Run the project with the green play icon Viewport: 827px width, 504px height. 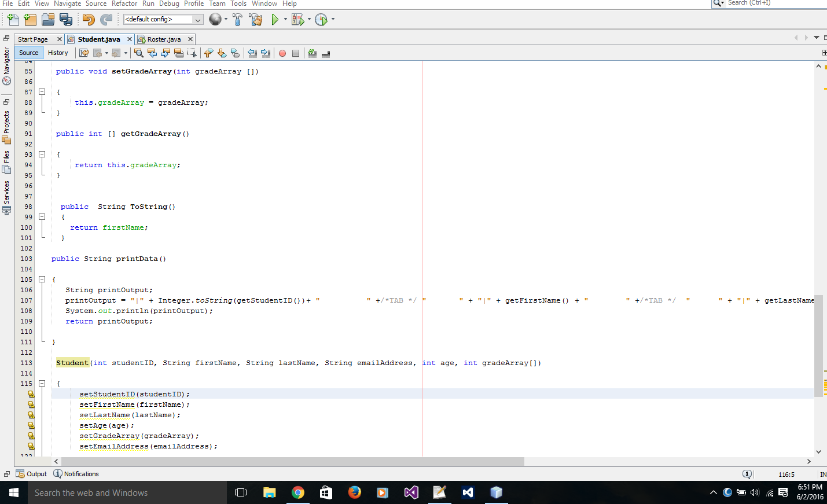tap(275, 19)
